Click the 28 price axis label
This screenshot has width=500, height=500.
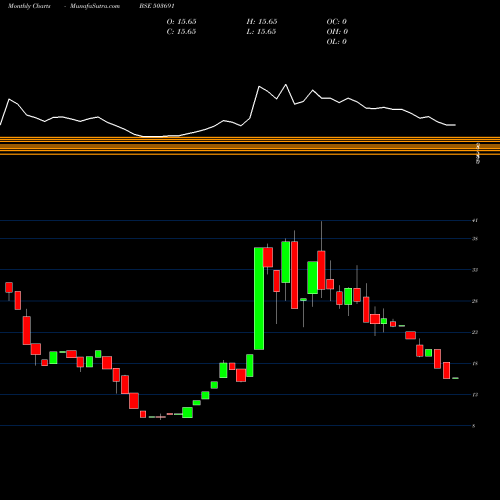475,301
